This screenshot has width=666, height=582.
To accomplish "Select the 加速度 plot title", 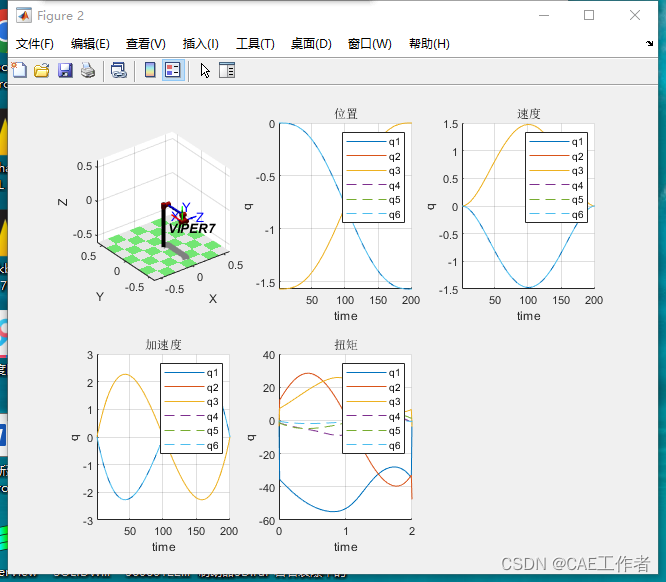I will 164,344.
